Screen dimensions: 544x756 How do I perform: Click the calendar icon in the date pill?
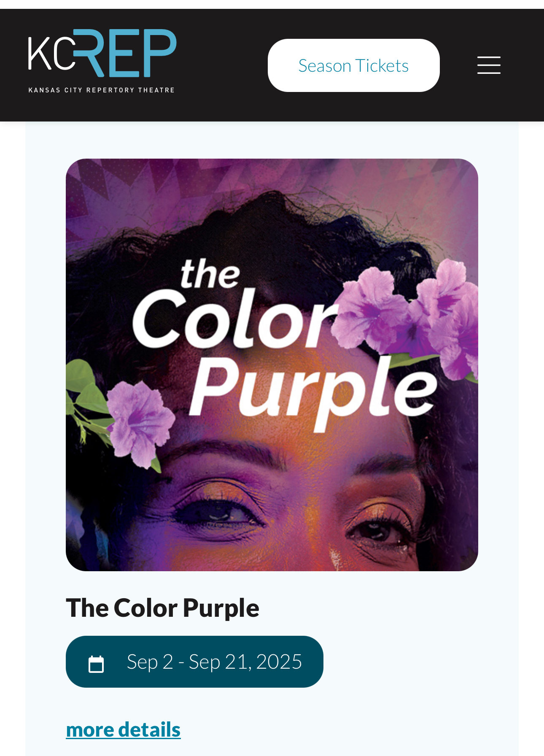[x=96, y=664]
